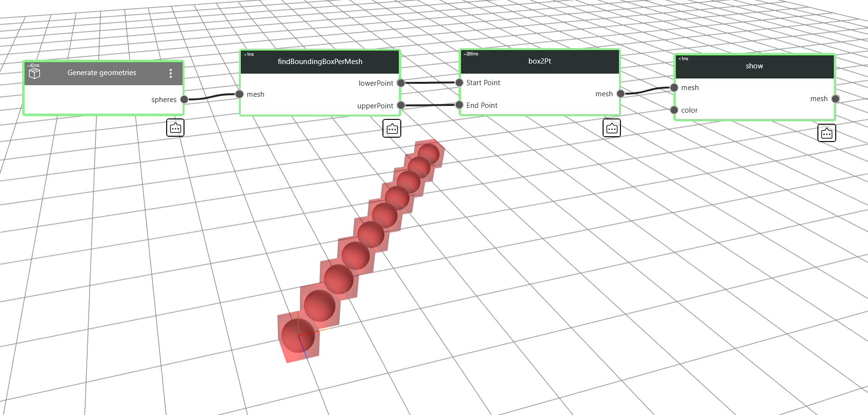868x415 pixels.
Task: Open the Generate geometries three-dot menu
Action: (171, 73)
